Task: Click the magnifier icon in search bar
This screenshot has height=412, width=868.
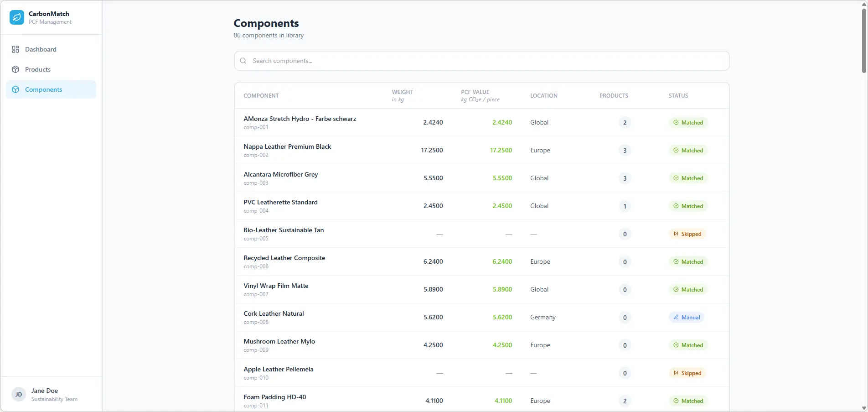Action: point(243,61)
